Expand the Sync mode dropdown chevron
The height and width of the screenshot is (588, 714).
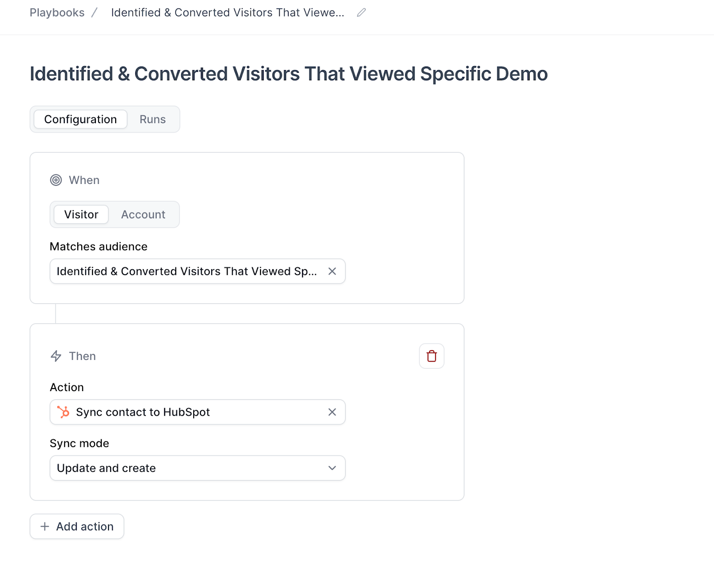tap(332, 468)
